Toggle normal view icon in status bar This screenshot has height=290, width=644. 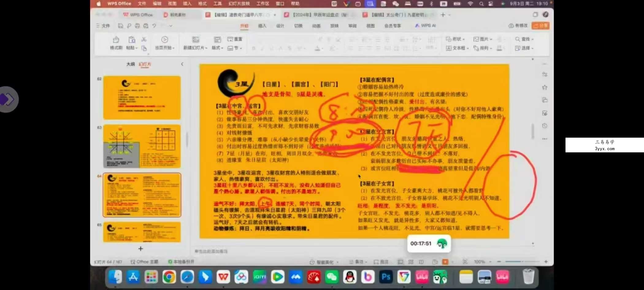point(400,262)
